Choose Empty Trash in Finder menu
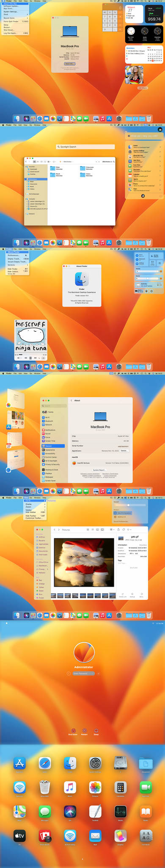Screen dimensions: 165x868 pyautogui.click(x=18, y=259)
